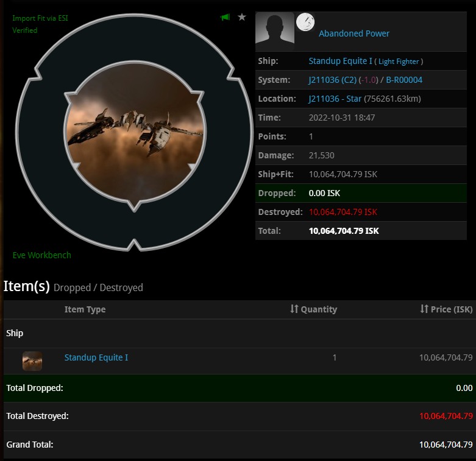Open the Eve Workbench link

pyautogui.click(x=42, y=255)
